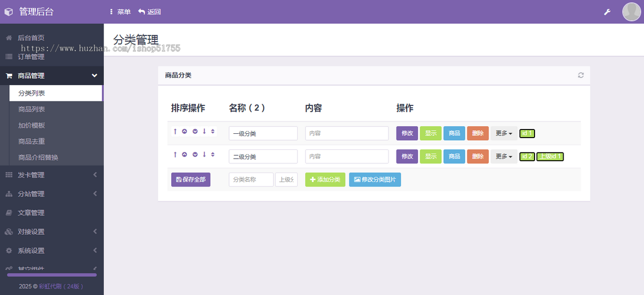The image size is (644, 295).
Task: Move 二级分类 down one with circle-down icon
Action: tap(195, 155)
